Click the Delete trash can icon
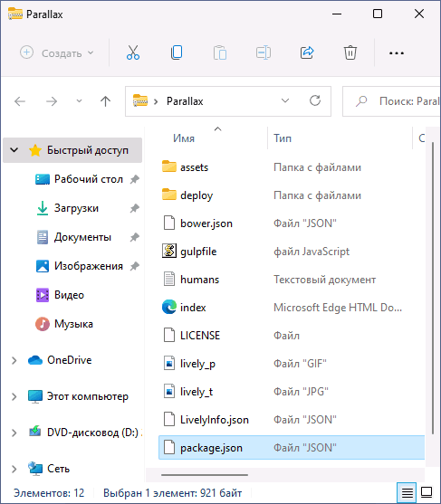This screenshot has width=441, height=504. pyautogui.click(x=350, y=52)
